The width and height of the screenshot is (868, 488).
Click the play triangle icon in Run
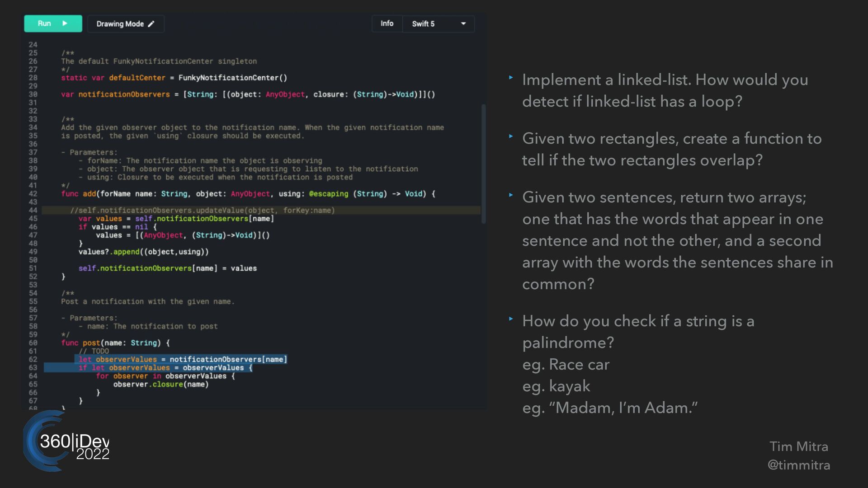pos(65,23)
